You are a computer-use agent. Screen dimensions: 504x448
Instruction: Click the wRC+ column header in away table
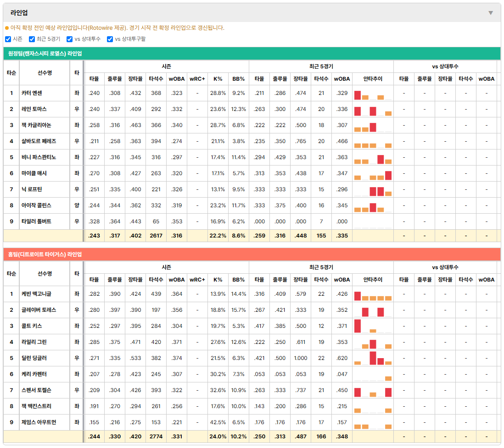[197, 79]
